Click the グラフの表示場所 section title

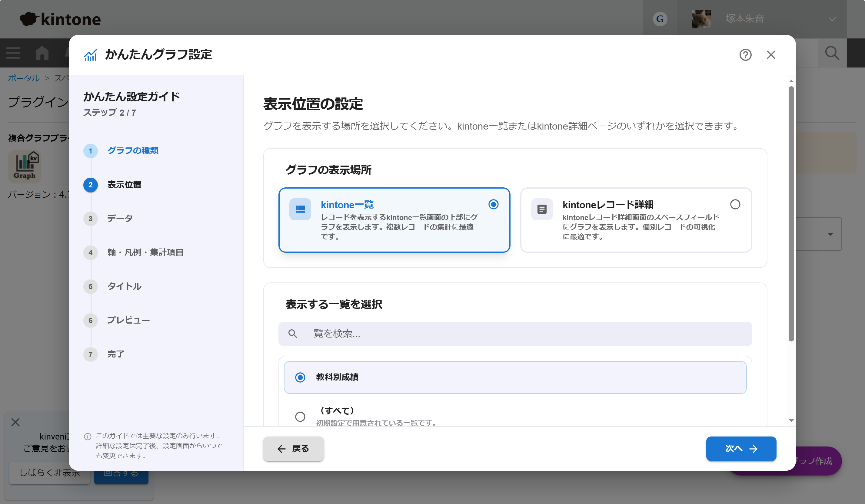click(328, 170)
